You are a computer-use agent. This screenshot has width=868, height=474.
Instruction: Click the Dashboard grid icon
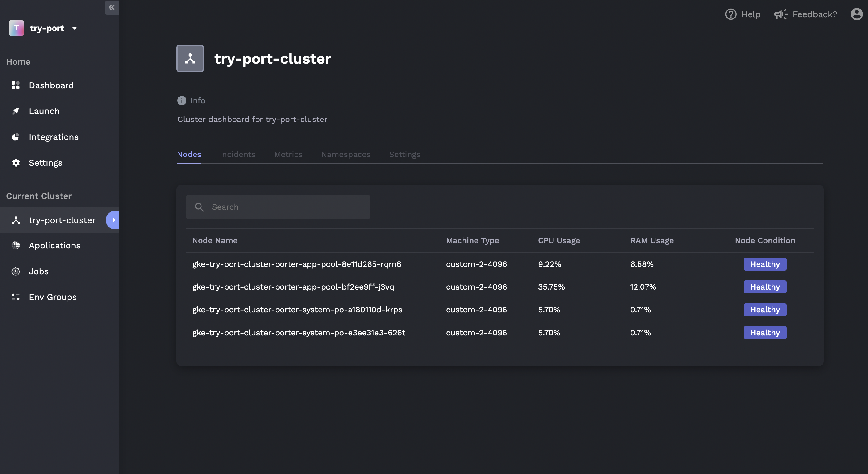coord(16,85)
